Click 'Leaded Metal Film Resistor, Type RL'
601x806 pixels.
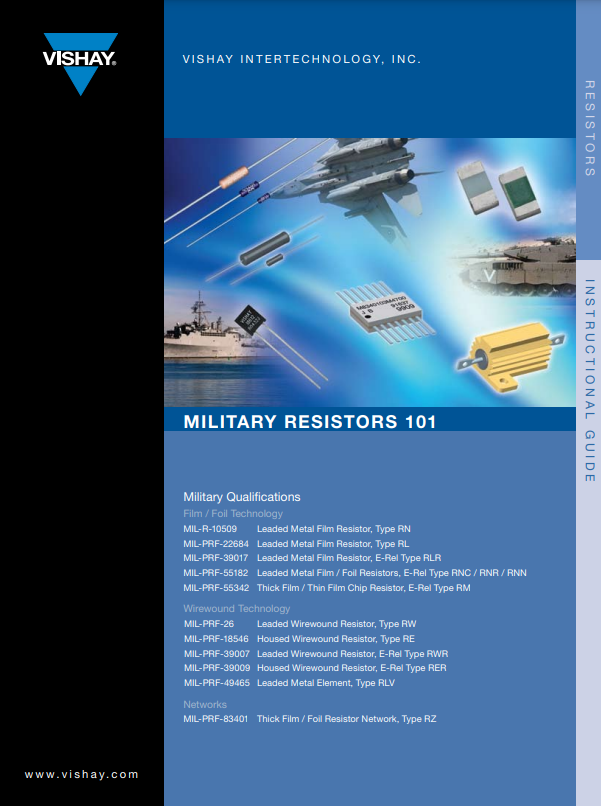click(333, 544)
